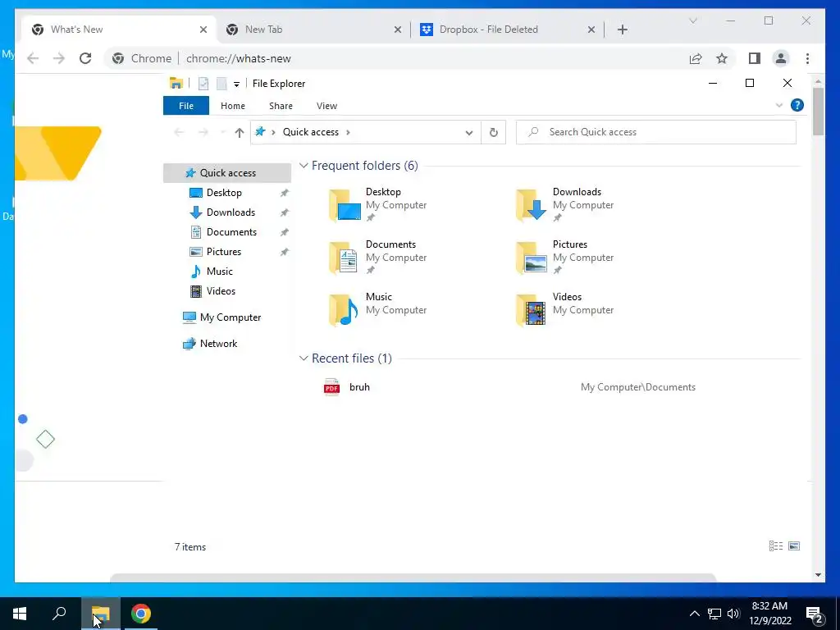The height and width of the screenshot is (630, 840).
Task: Click the blue Help question mark icon
Action: point(797,106)
